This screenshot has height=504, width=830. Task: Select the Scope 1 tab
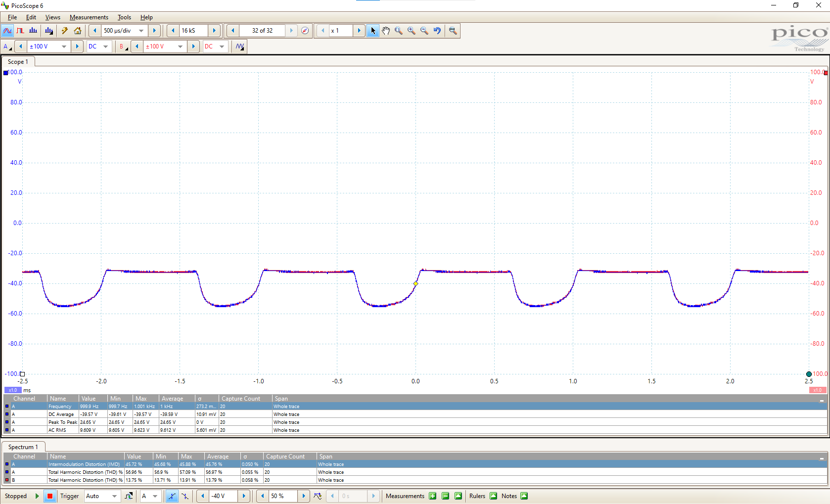pyautogui.click(x=18, y=62)
